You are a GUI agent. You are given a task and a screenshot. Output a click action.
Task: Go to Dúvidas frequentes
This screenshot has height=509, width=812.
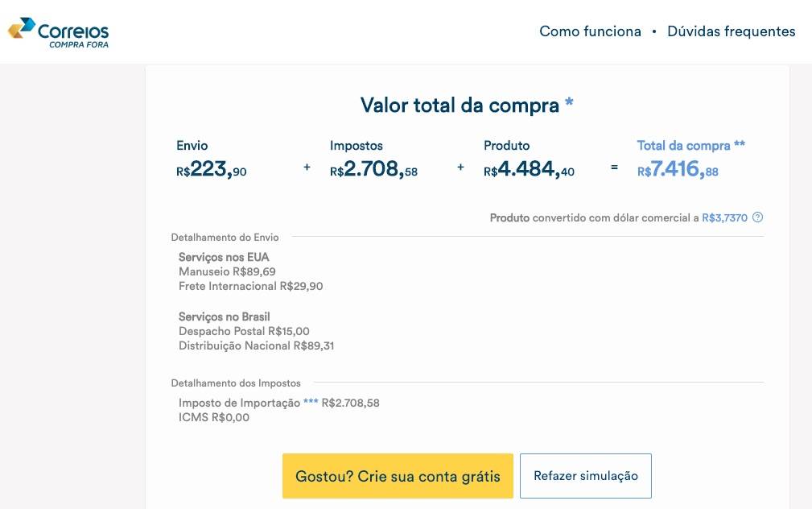coord(731,31)
